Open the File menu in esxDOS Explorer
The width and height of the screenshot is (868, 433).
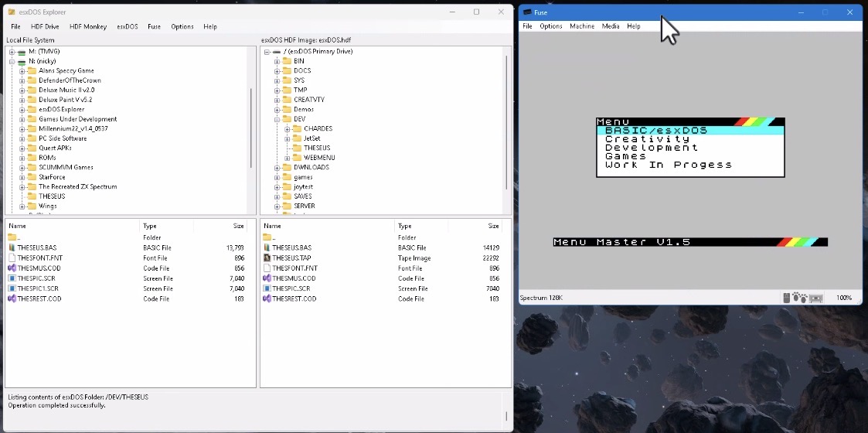point(15,26)
